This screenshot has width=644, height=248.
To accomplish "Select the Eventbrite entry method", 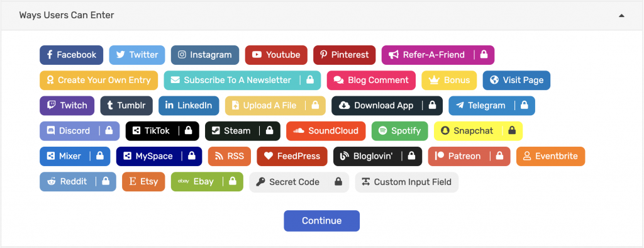I will click(x=550, y=156).
